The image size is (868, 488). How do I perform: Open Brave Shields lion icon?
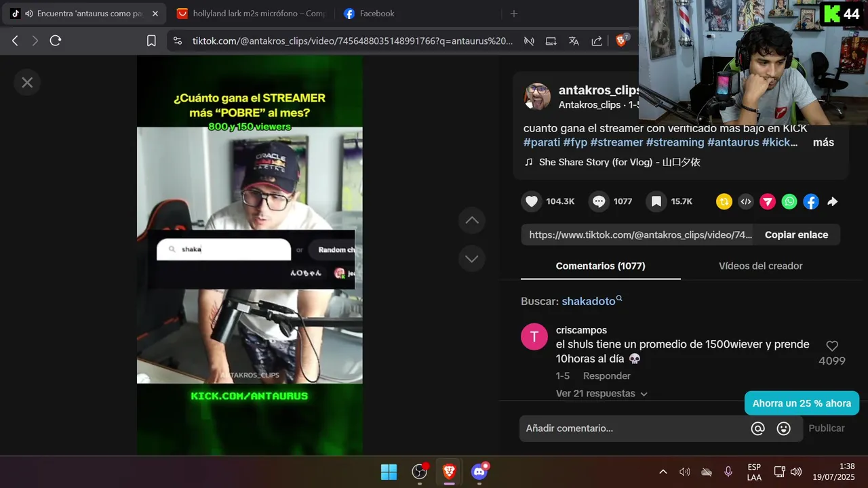click(621, 41)
